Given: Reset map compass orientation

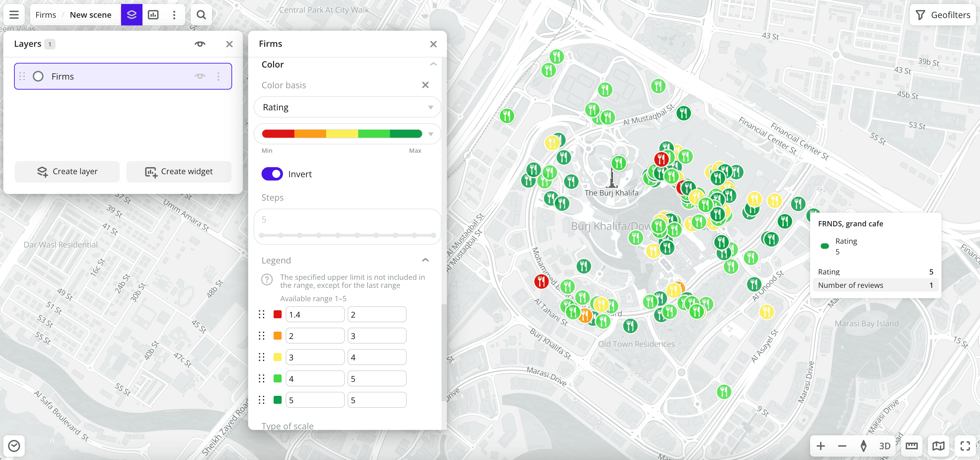Looking at the screenshot, I should coord(863,446).
